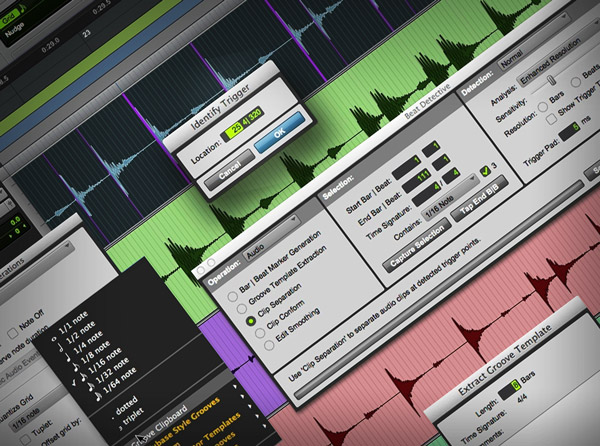Click the Extract Groove Template dialog title

click(504, 361)
